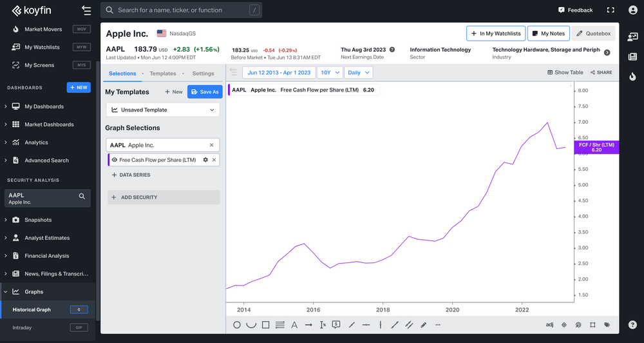
Task: Switch to the Settings tab
Action: point(203,73)
